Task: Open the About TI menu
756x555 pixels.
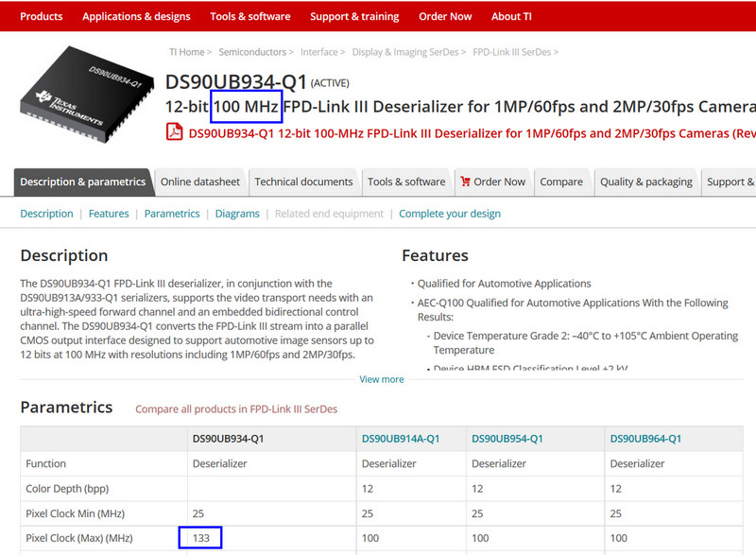Action: pyautogui.click(x=511, y=16)
